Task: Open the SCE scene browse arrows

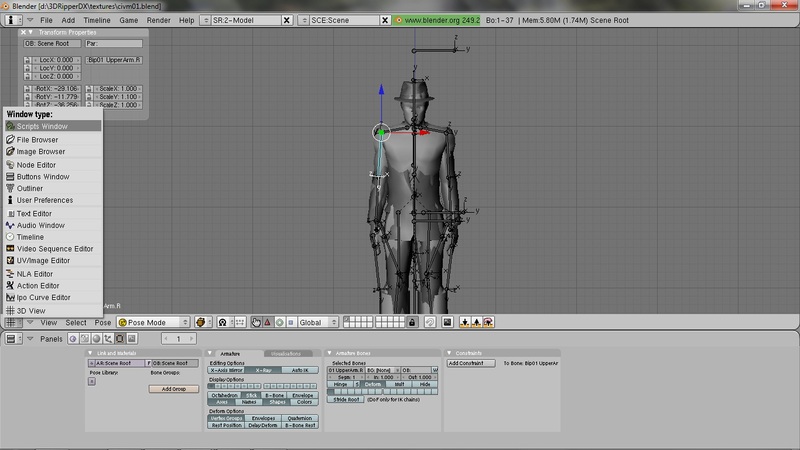Action: point(304,20)
